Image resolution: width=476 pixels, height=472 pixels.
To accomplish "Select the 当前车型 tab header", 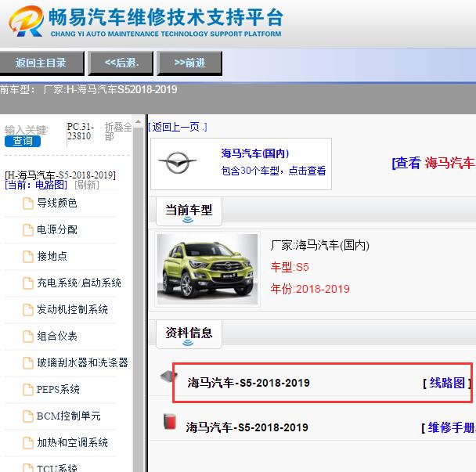I will 189,211.
